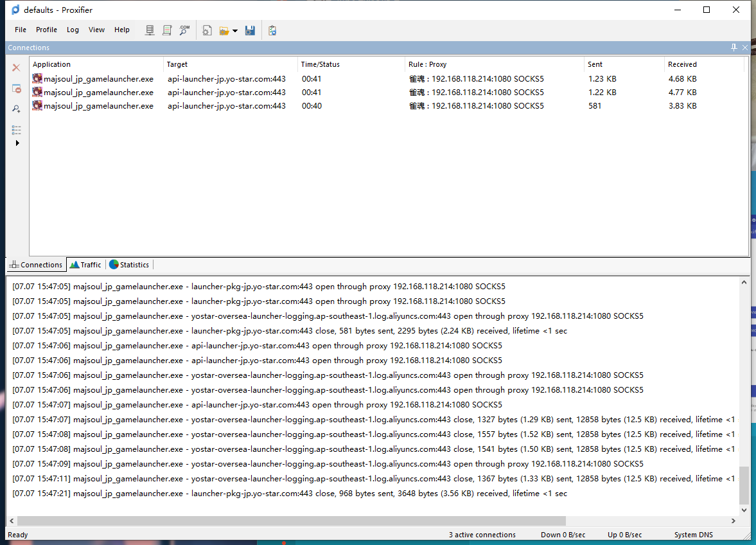The width and height of the screenshot is (756, 545).
Task: Click the 'Down 0 B/sec' status bar entry
Action: click(563, 534)
